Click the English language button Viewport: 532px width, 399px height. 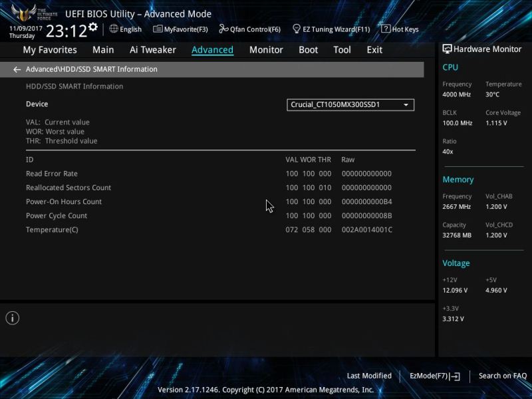click(130, 29)
